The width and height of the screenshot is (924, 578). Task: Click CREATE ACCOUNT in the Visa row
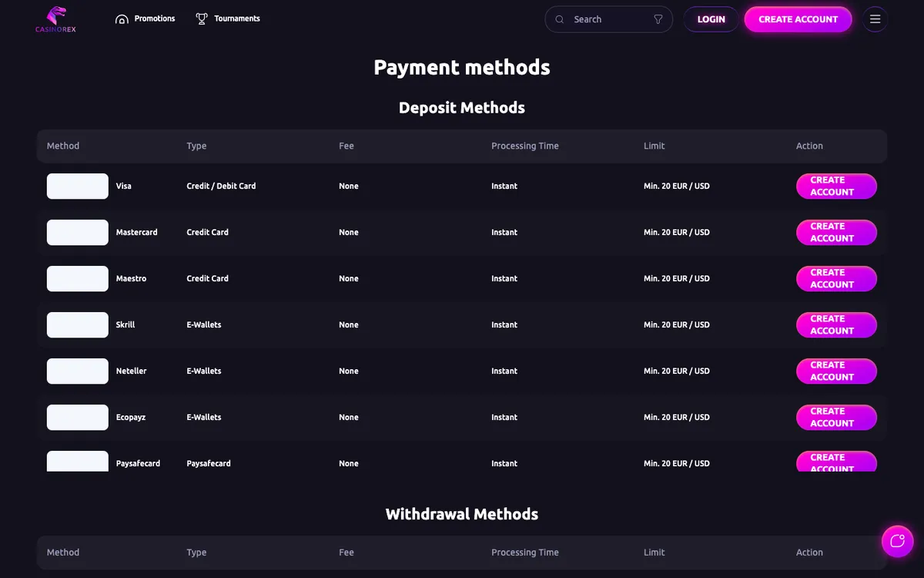coord(836,187)
